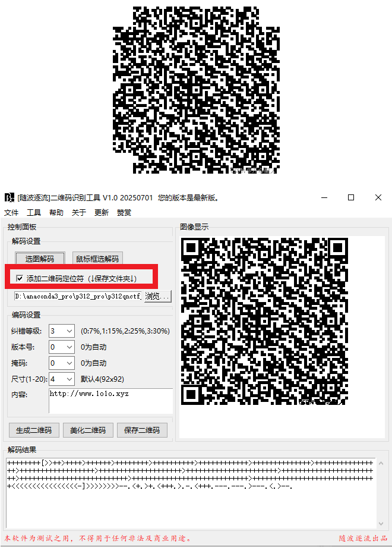Screen dimensions: 392x547
Task: Click the 鼠标框选解码 button
Action: 97,259
